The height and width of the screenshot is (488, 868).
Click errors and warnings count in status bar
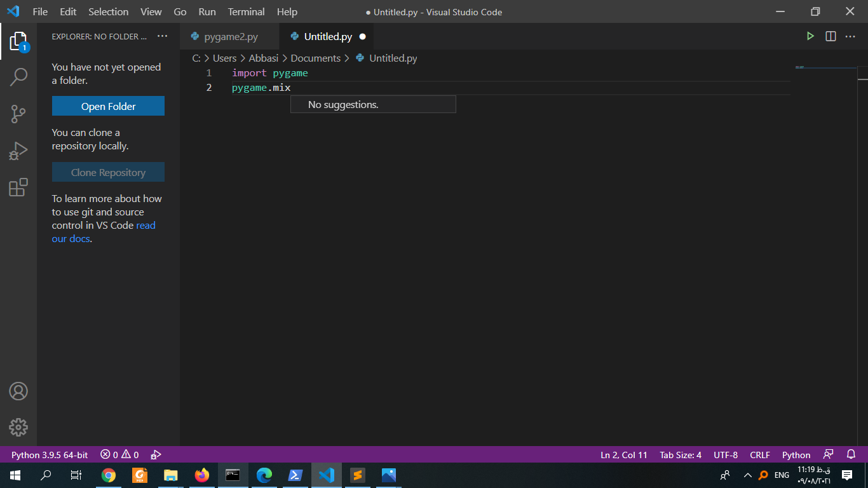[x=119, y=455]
